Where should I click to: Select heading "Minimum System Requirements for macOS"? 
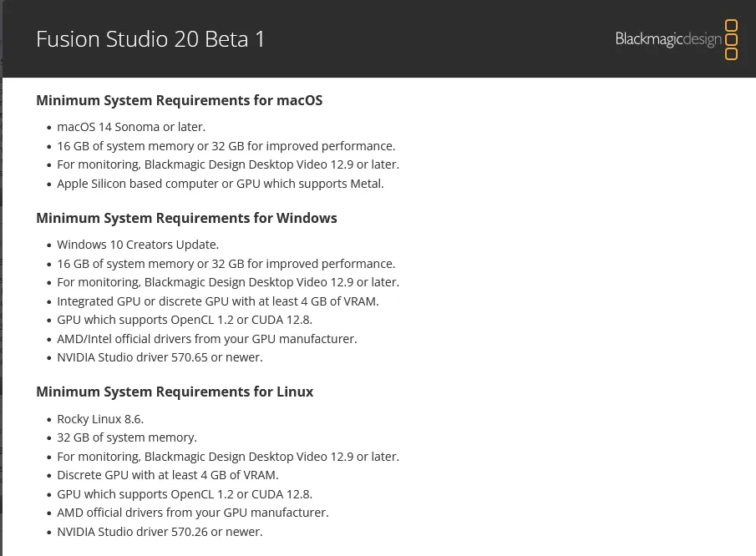coord(180,100)
